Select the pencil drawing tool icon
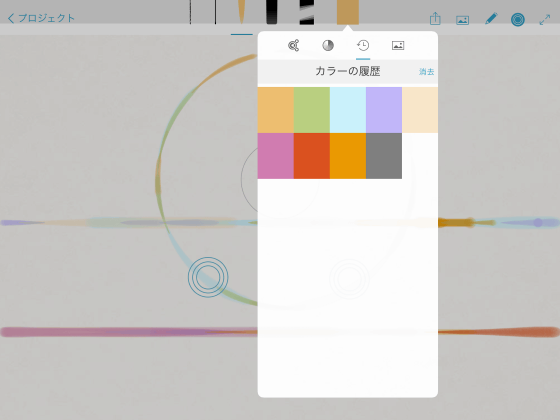Viewport: 560px width, 420px height. [x=491, y=19]
